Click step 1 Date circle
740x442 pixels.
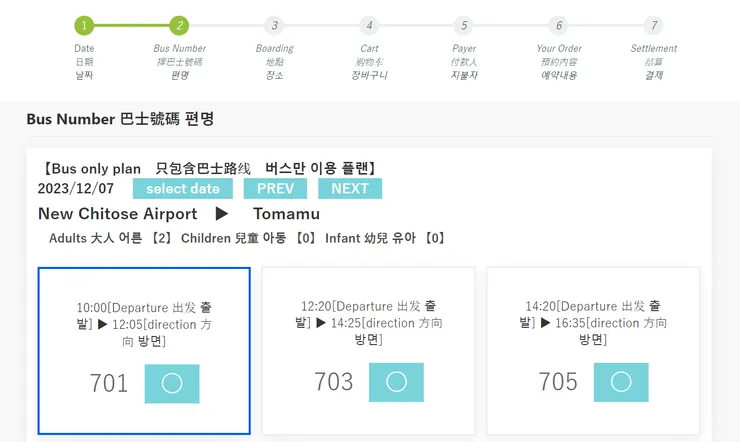(84, 25)
